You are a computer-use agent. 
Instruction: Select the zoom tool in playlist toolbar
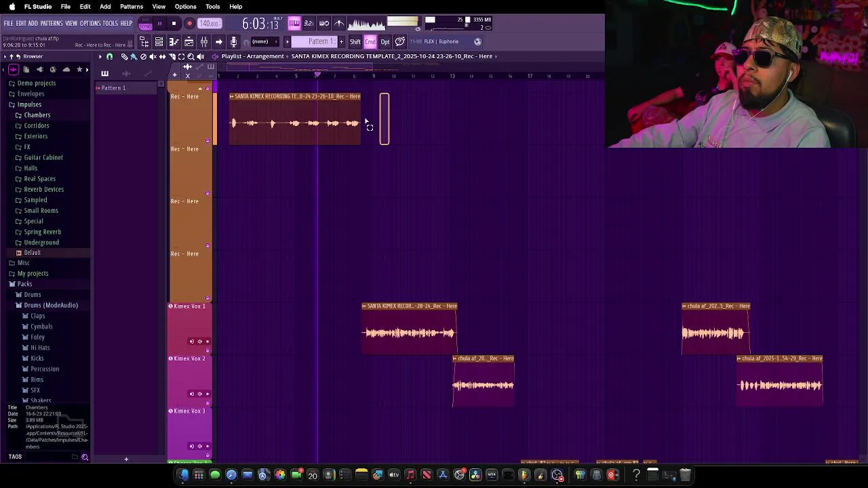point(191,57)
